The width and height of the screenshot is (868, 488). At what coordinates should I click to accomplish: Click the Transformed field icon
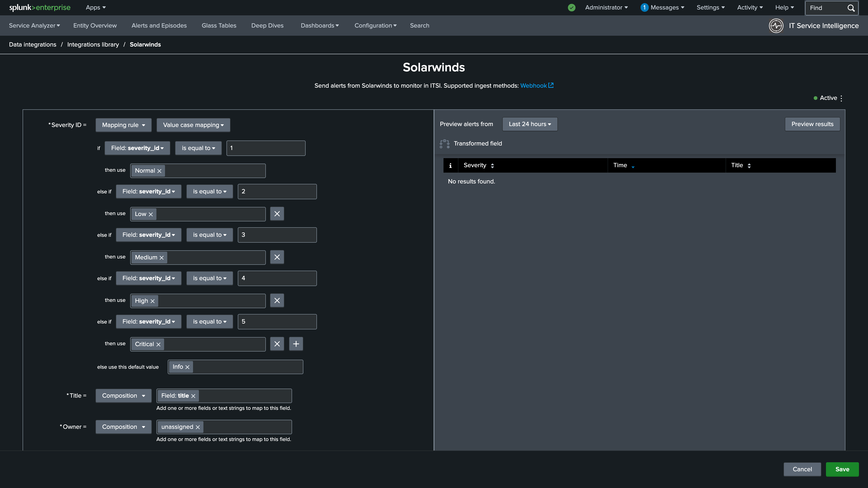pos(444,144)
